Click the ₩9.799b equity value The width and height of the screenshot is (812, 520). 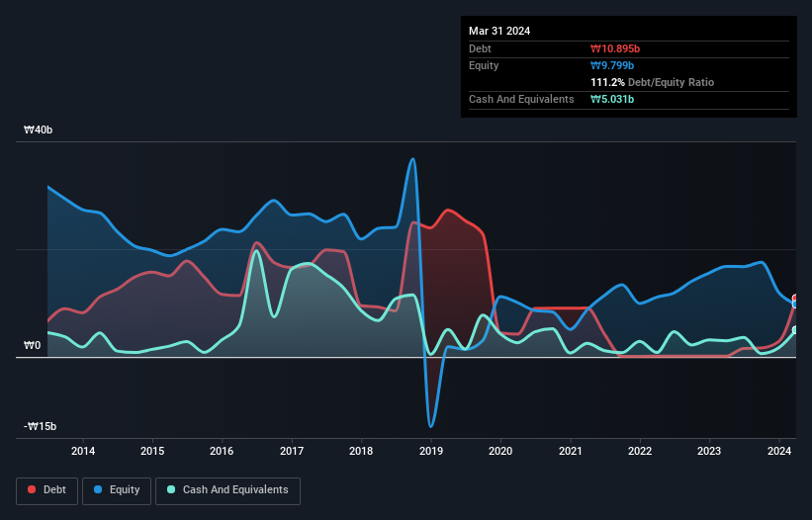point(612,65)
